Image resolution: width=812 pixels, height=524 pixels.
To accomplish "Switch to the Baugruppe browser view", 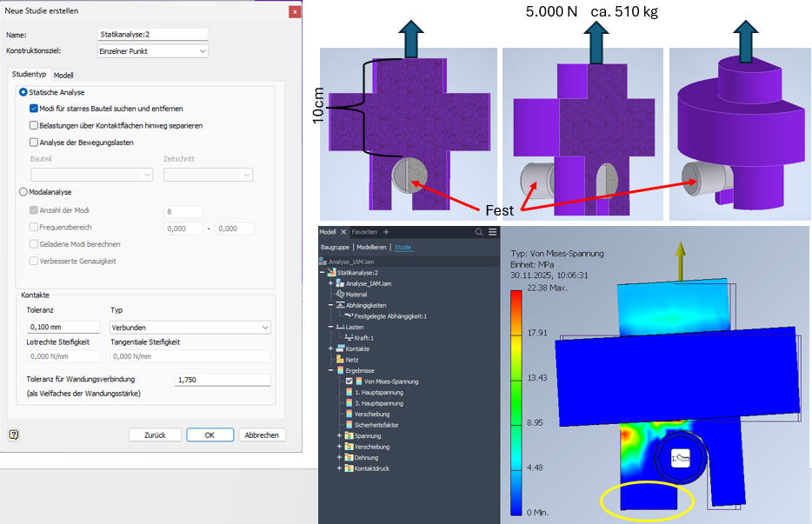I will click(335, 247).
